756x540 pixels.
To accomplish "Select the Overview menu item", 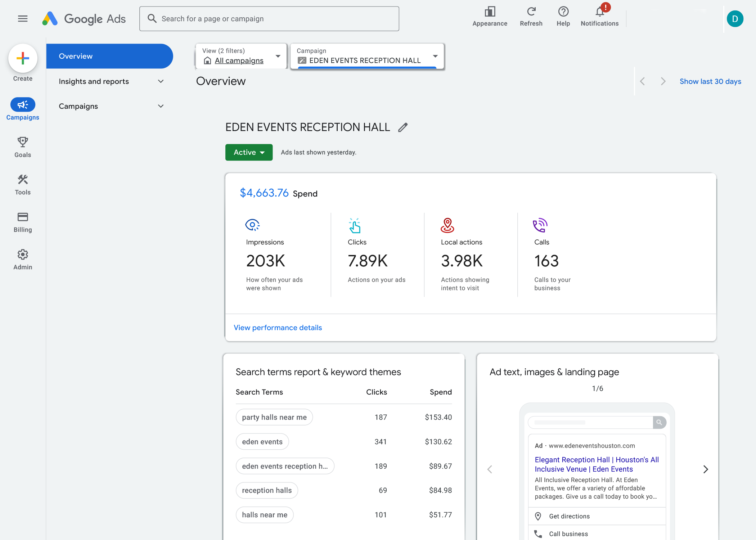I will click(x=109, y=56).
